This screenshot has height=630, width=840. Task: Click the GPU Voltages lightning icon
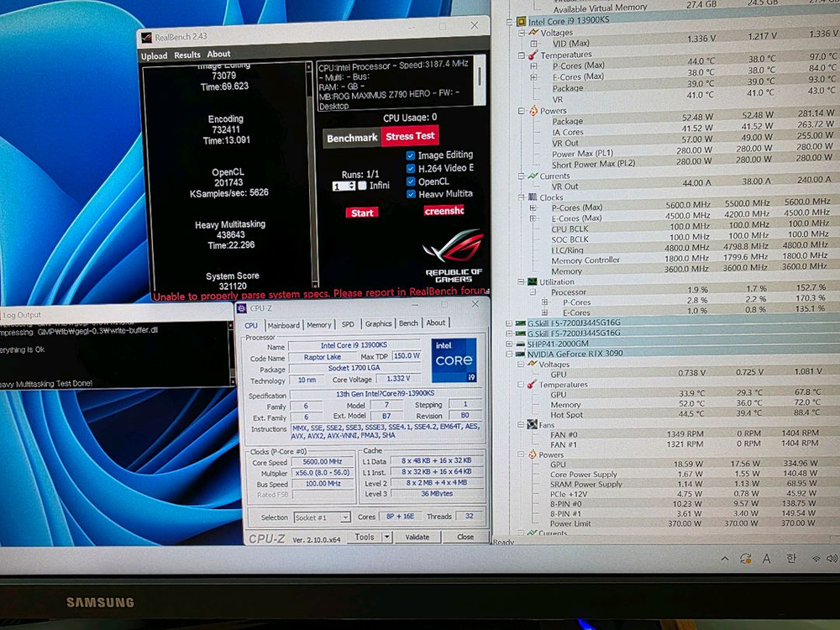tap(532, 364)
